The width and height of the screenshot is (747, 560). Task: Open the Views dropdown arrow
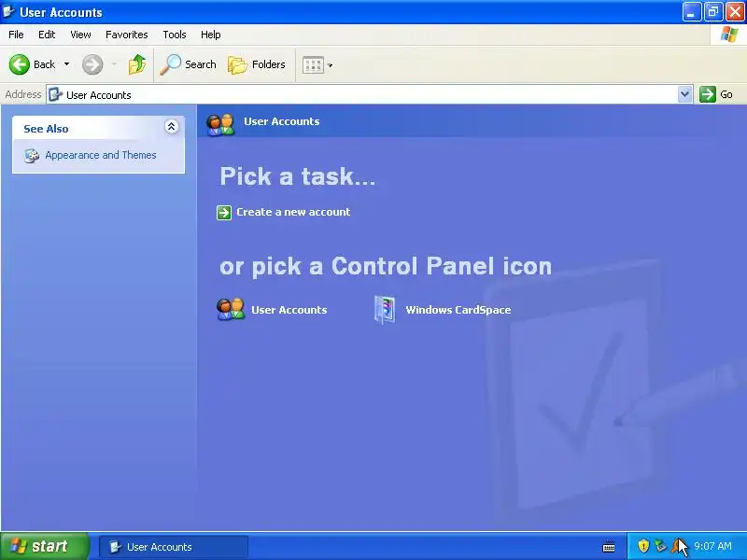331,65
